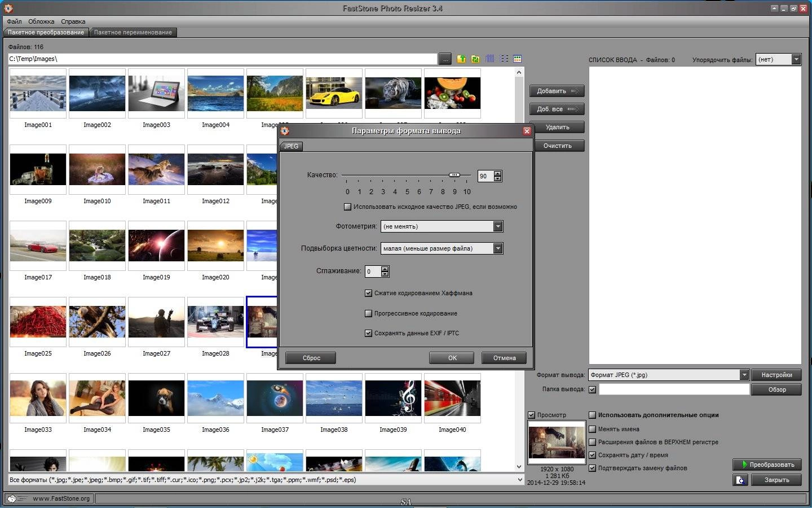
Task: Enable the Менять имена checkbox
Action: (x=592, y=429)
